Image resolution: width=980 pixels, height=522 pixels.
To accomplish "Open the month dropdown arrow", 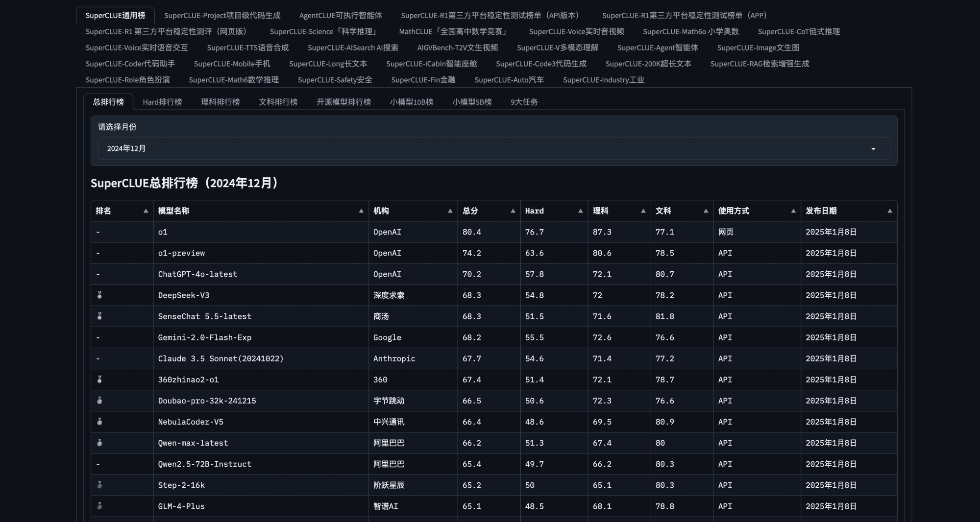I will click(873, 149).
